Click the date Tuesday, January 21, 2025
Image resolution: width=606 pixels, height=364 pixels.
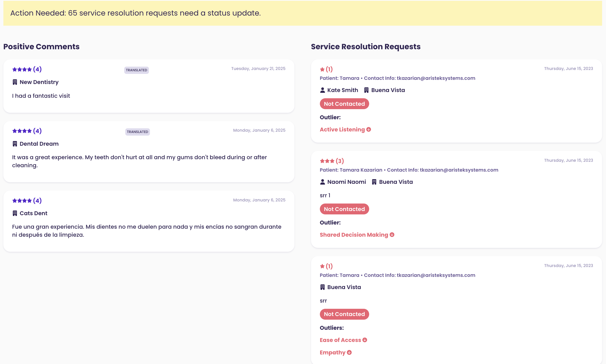coord(258,69)
